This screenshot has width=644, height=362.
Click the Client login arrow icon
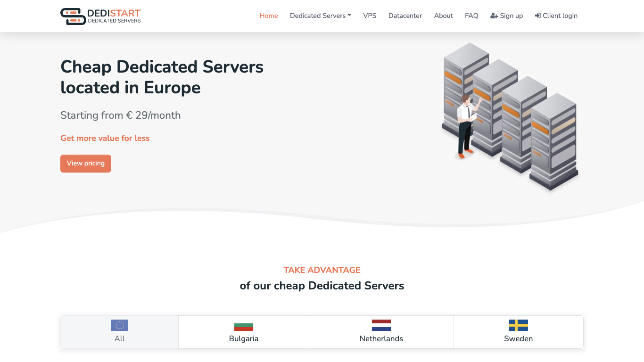tap(538, 16)
